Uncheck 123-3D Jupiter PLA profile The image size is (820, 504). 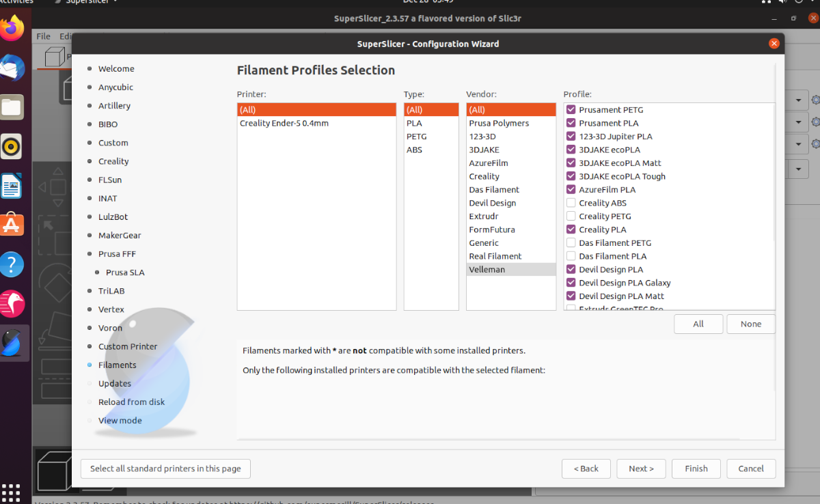571,136
